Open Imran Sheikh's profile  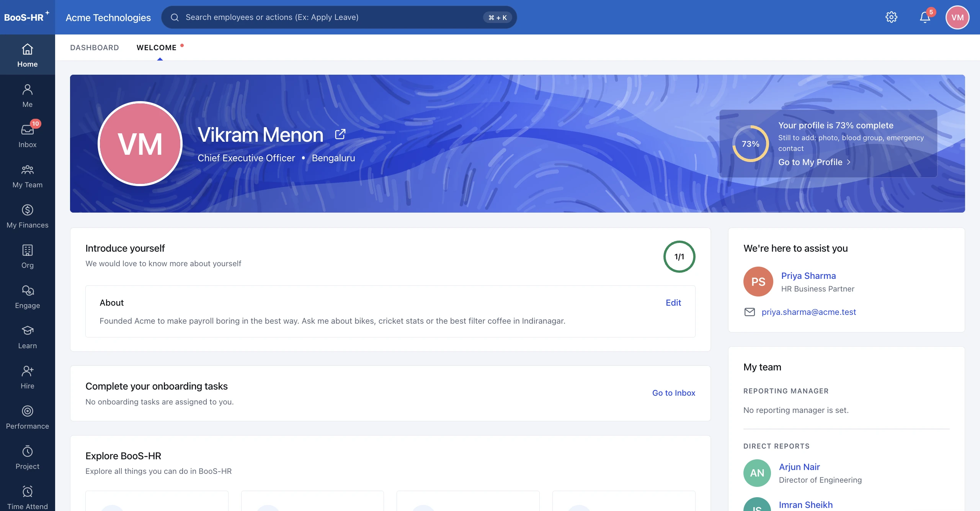pos(806,505)
